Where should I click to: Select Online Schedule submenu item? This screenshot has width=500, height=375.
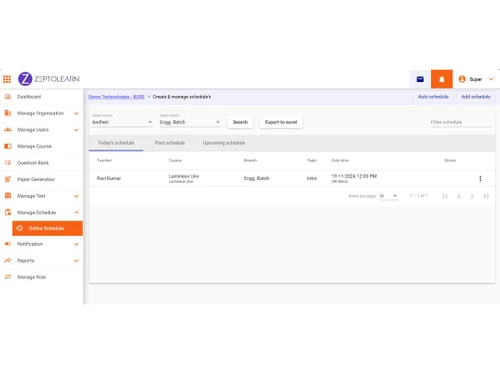(47, 228)
